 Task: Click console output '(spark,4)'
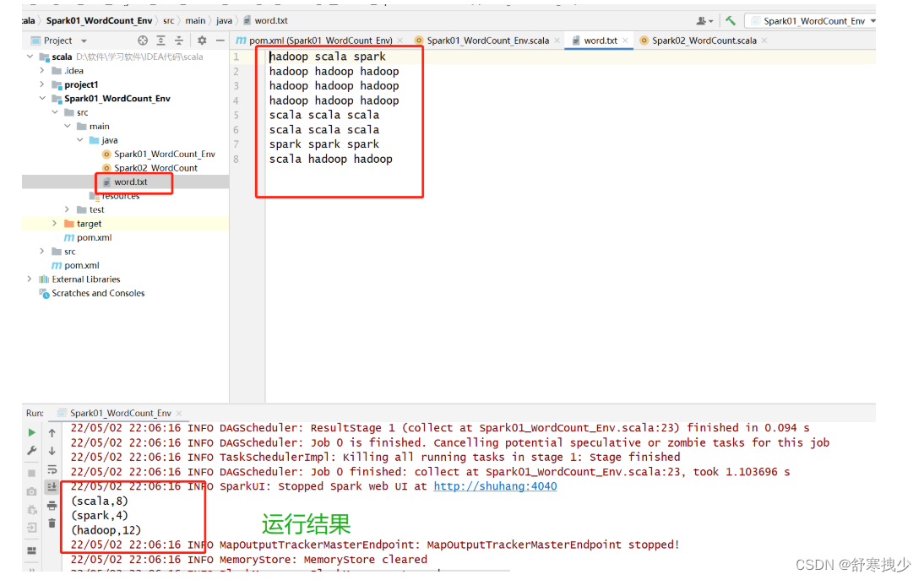tap(99, 515)
